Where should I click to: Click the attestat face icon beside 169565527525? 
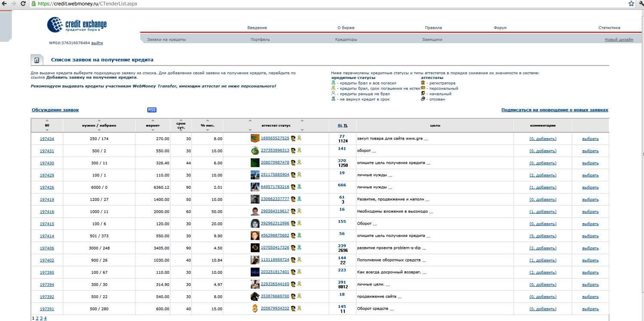click(293, 138)
